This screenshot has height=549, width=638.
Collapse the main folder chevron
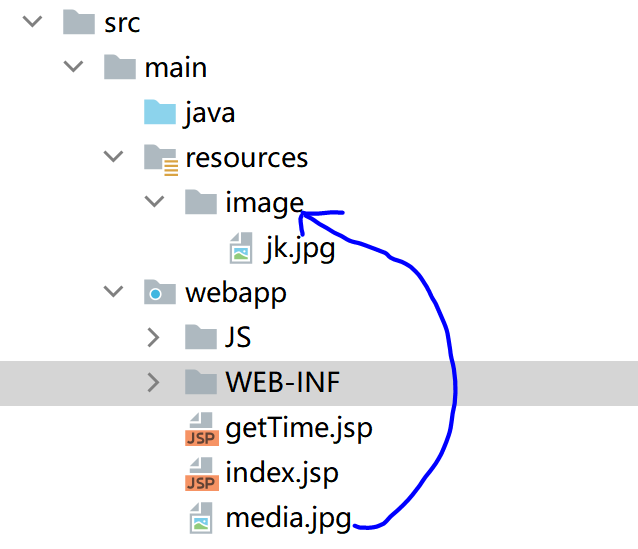point(73,66)
